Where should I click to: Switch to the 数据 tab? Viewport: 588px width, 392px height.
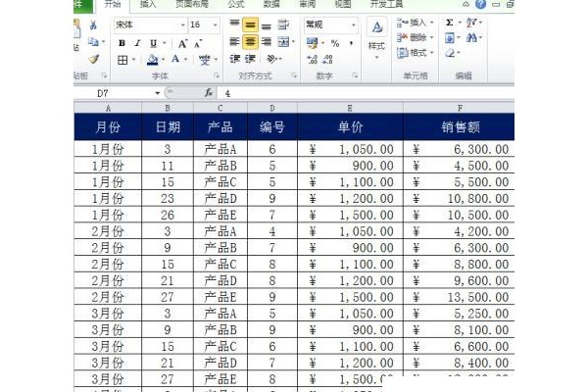point(271,4)
